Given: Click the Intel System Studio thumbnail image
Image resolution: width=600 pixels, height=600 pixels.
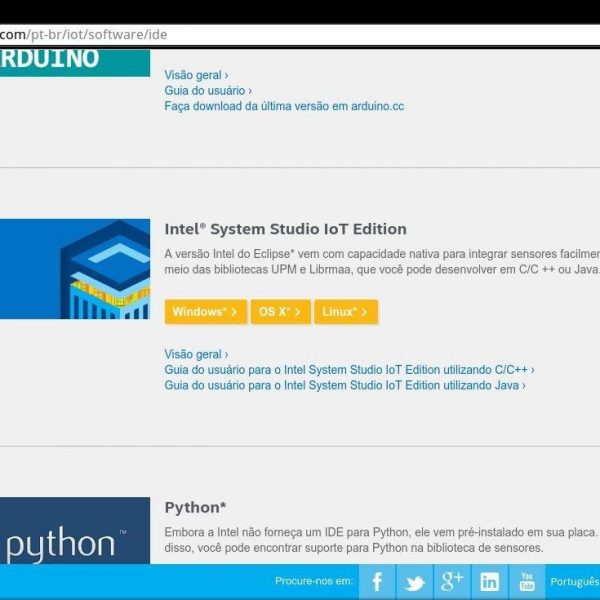Looking at the screenshot, I should (75, 269).
